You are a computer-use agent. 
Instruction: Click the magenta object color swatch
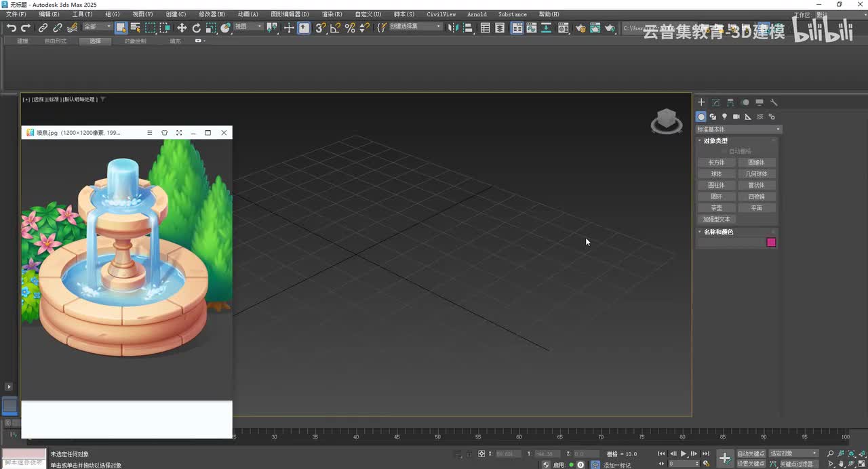coord(771,243)
